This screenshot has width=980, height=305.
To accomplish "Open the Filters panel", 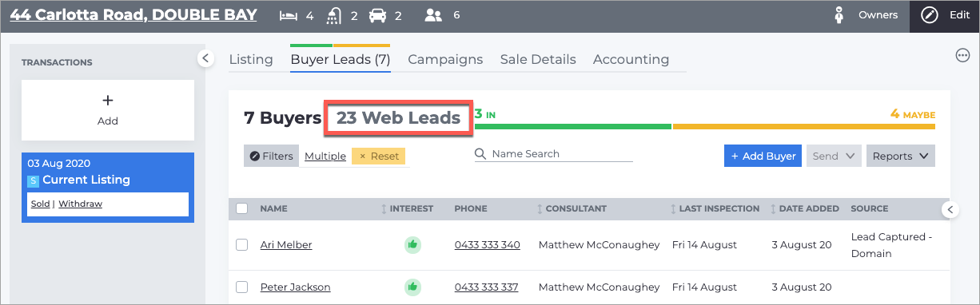I will click(x=271, y=156).
